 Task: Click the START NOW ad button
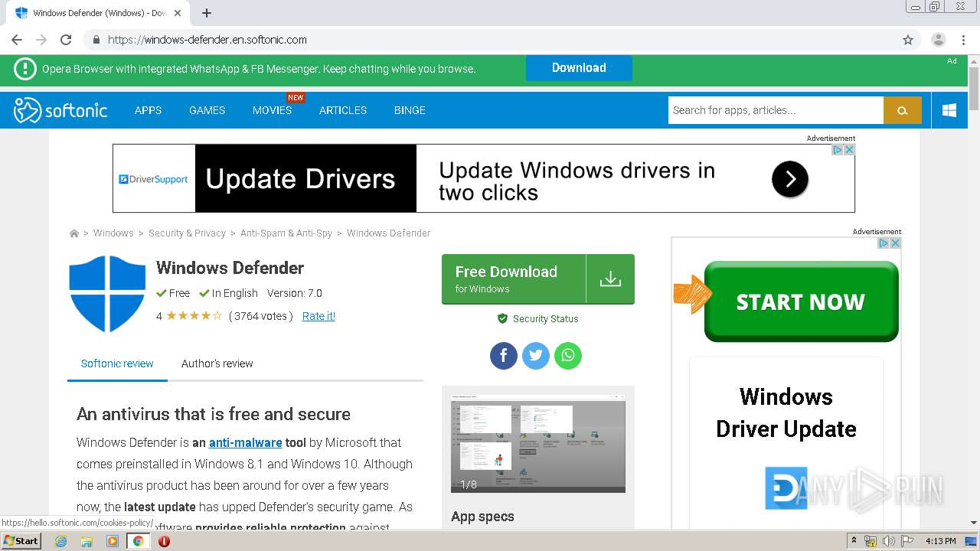coord(801,302)
